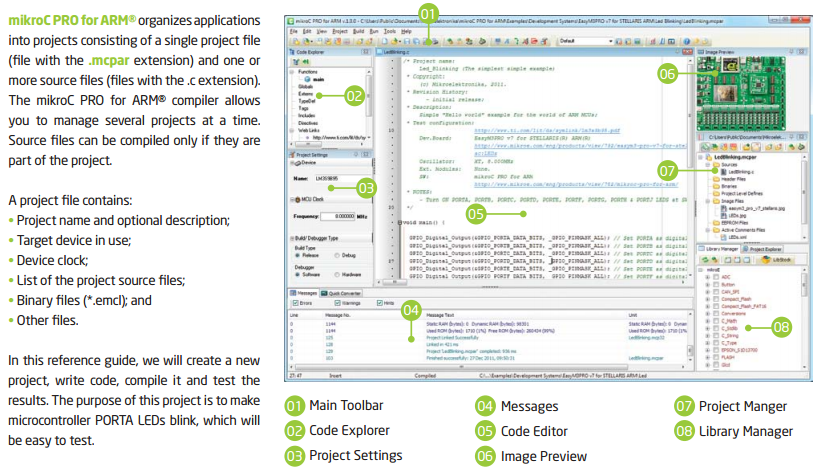Open the www.ti.com link in code comments
818x472 pixels.
pos(547,130)
